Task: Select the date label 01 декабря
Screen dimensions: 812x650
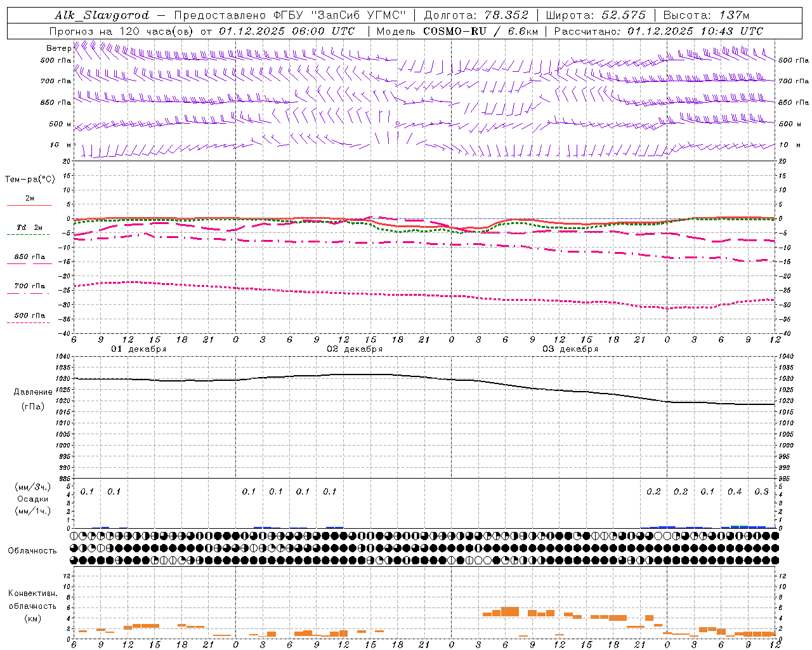Action: 139,349
